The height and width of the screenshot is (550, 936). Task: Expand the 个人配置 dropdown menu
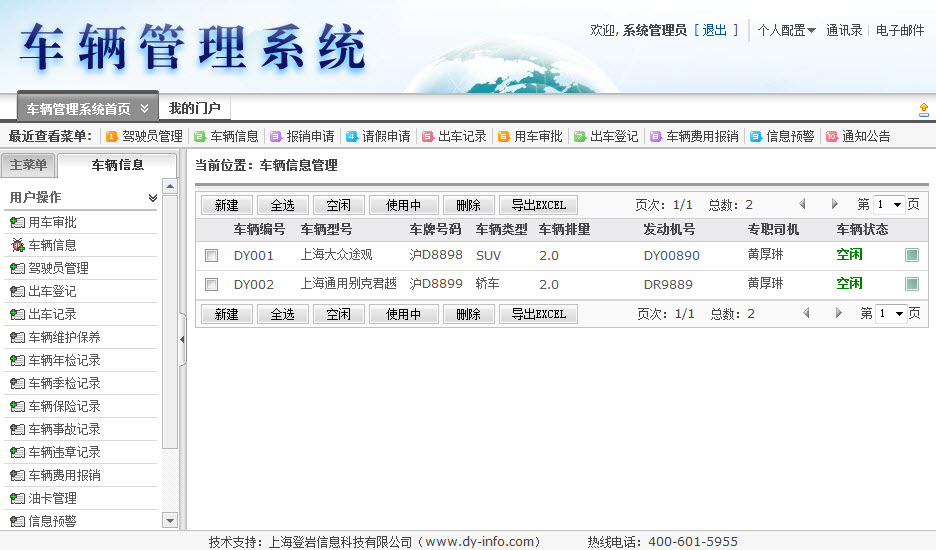(x=786, y=30)
